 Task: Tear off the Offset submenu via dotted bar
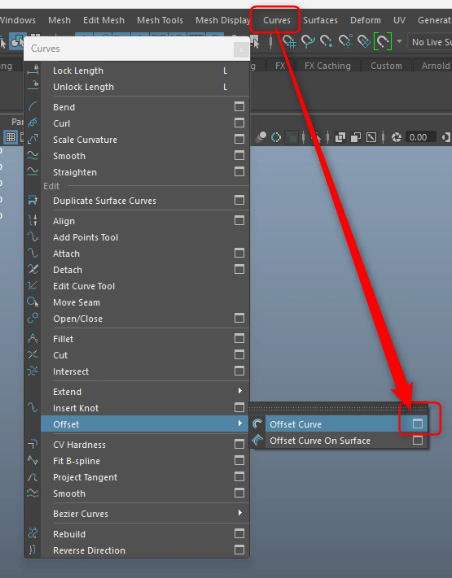click(x=338, y=408)
